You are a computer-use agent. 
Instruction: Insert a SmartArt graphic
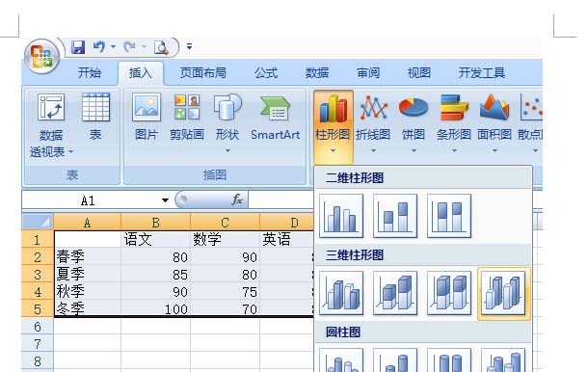(276, 117)
